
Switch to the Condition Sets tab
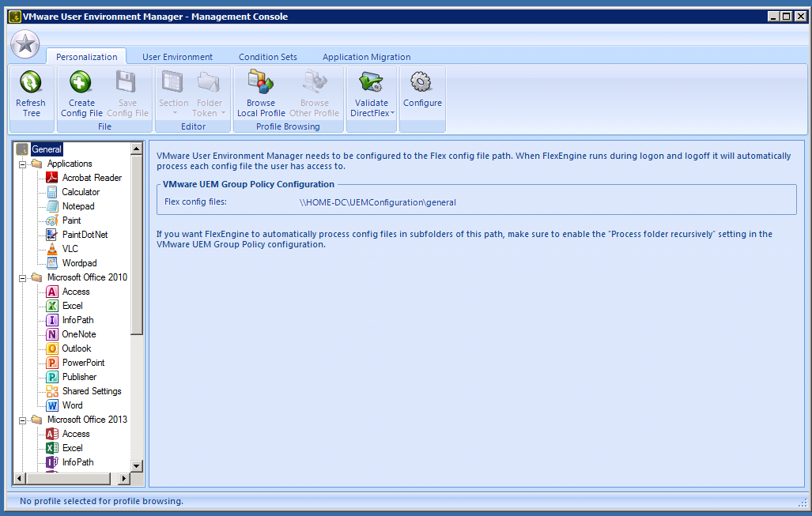tap(268, 57)
